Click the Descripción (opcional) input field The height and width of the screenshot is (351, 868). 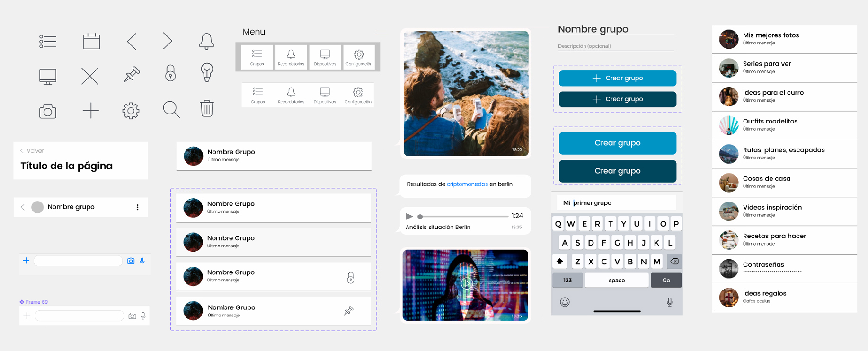coord(616,46)
